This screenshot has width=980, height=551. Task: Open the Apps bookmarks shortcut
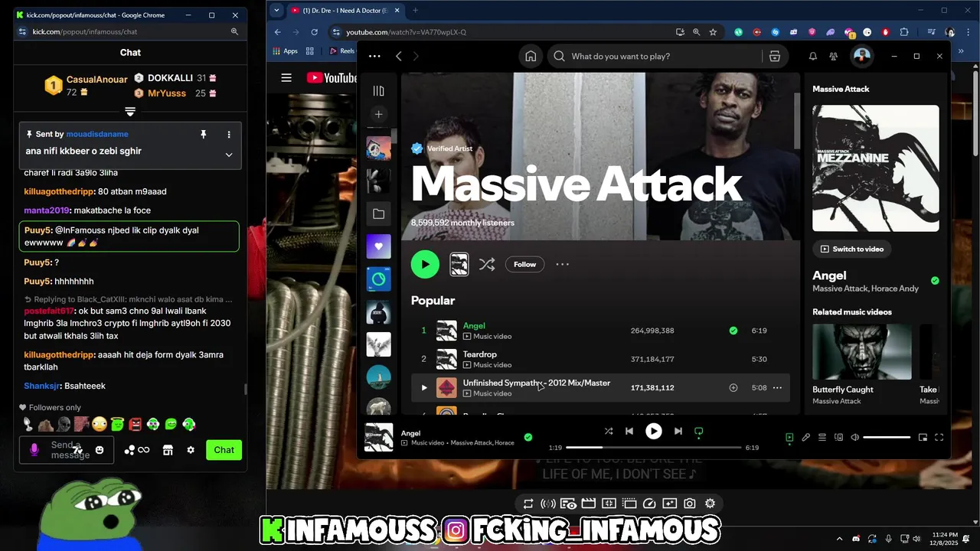[x=285, y=51]
